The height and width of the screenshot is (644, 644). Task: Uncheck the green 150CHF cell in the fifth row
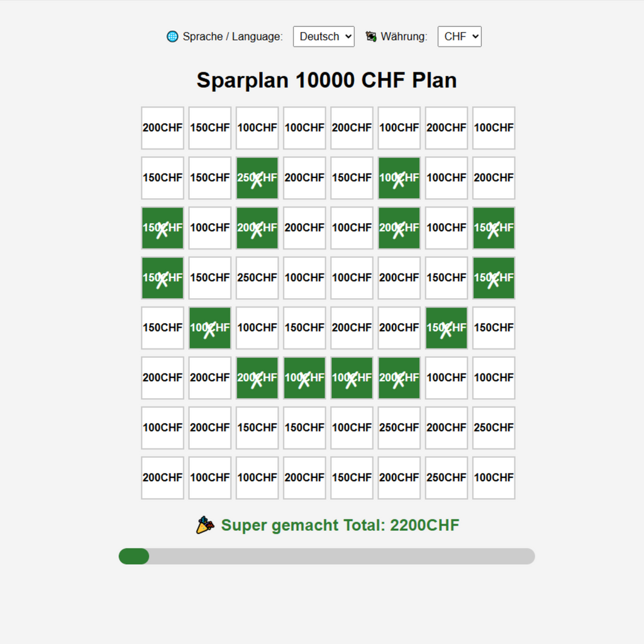pyautogui.click(x=447, y=328)
